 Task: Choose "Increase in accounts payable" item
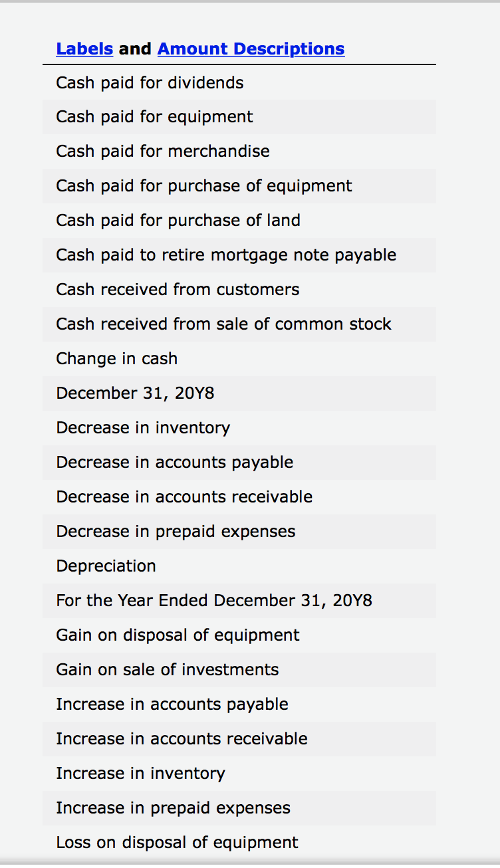173,704
